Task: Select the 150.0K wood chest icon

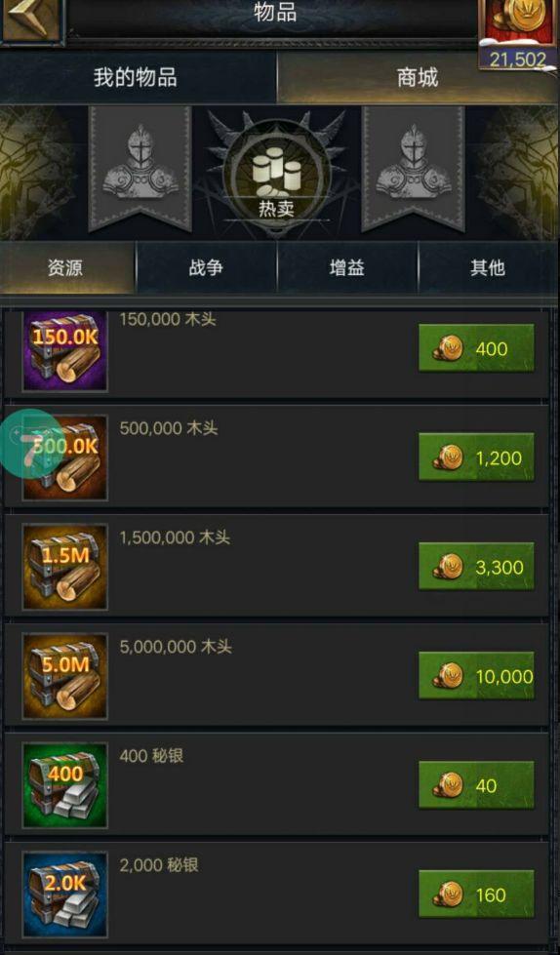Action: pyautogui.click(x=65, y=351)
